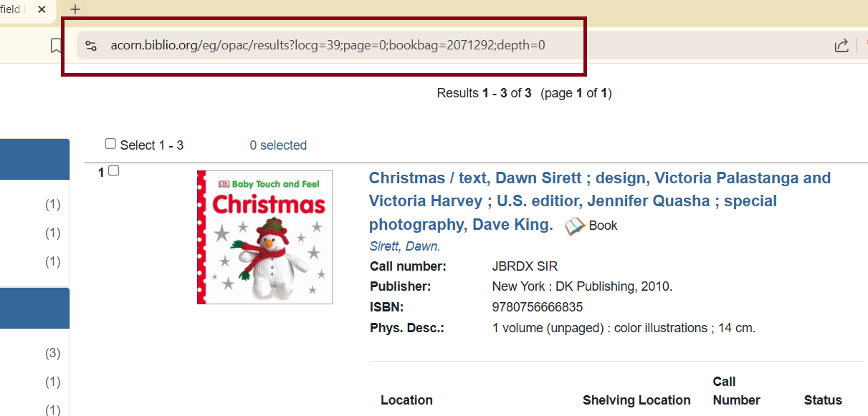Check the box for result 1

[113, 171]
